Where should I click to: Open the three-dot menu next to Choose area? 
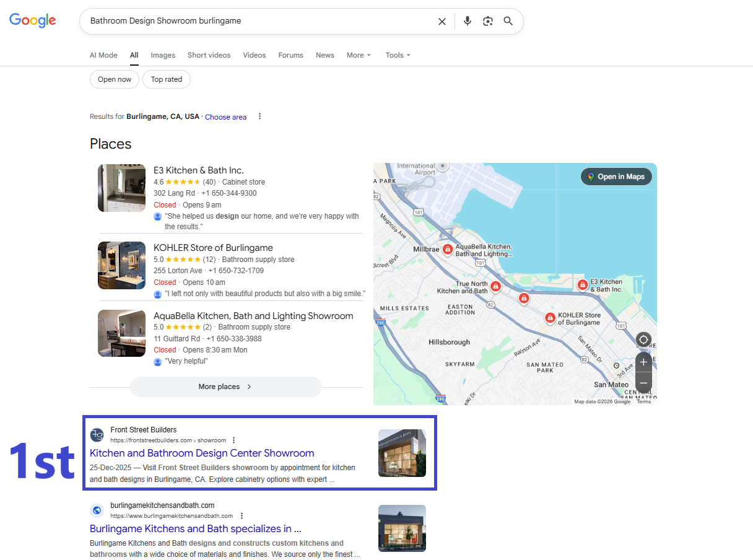point(260,116)
